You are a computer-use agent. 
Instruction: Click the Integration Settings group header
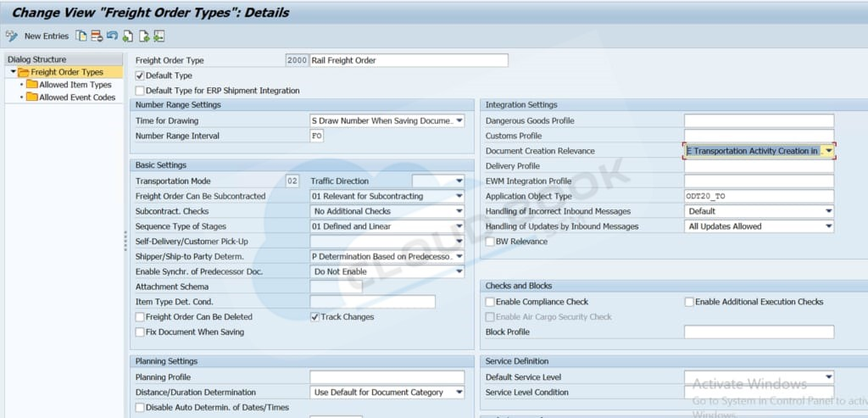pos(674,104)
